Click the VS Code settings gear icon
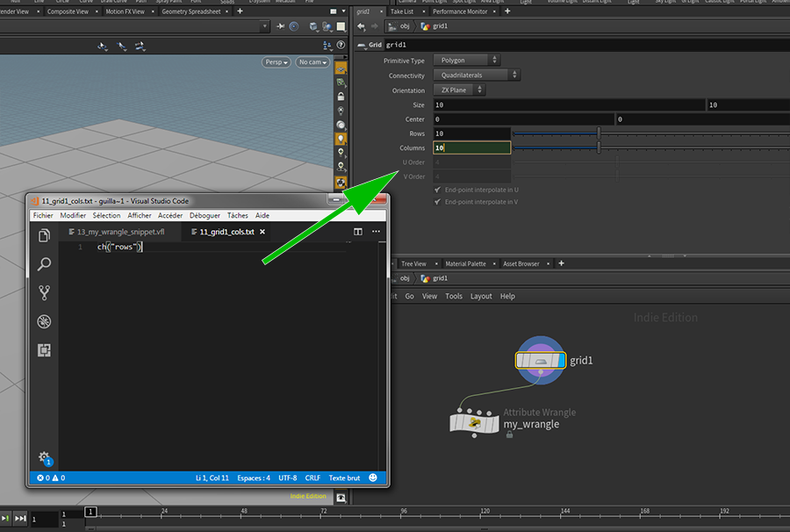The height and width of the screenshot is (532, 790). point(43,457)
